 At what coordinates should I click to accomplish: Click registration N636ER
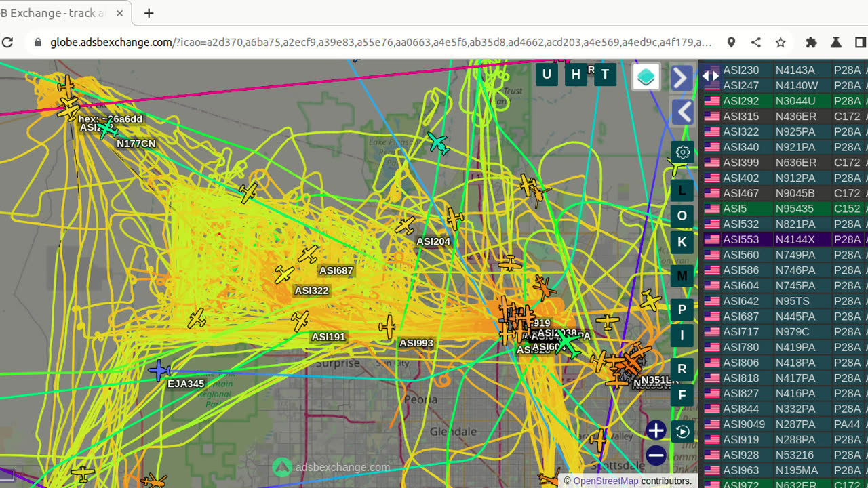[795, 162]
